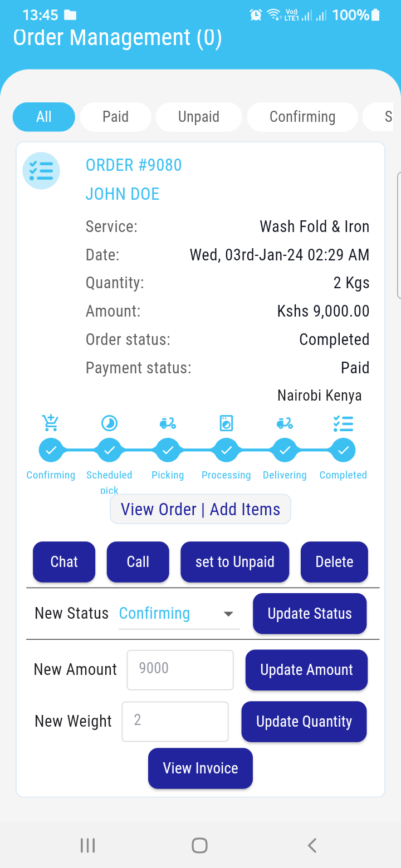Tap the washing machine icon above Processing

[226, 423]
